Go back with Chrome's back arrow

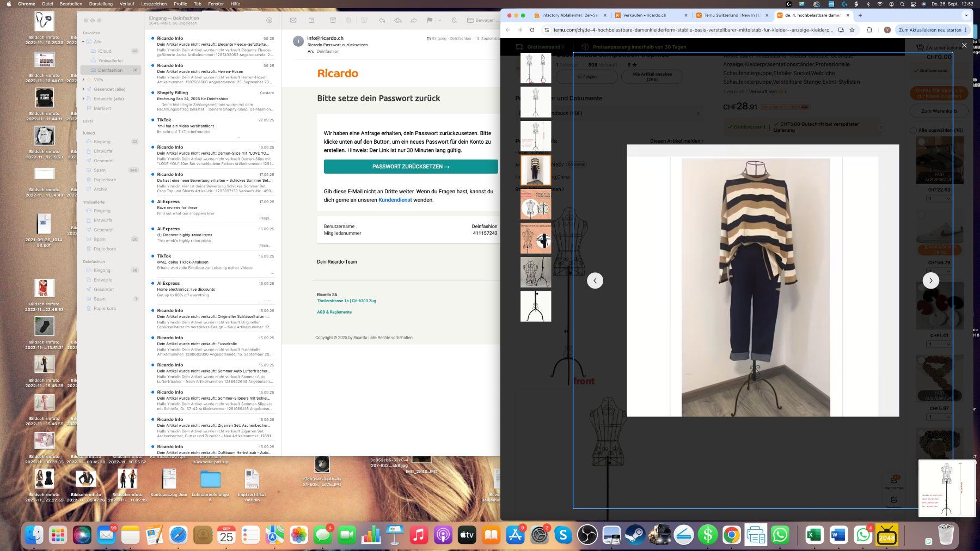click(508, 30)
